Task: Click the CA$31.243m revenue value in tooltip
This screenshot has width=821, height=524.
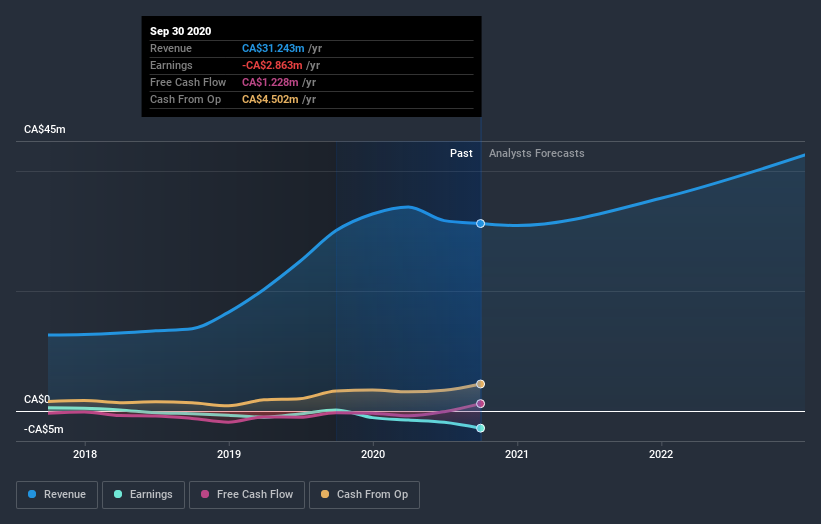Action: tap(273, 48)
